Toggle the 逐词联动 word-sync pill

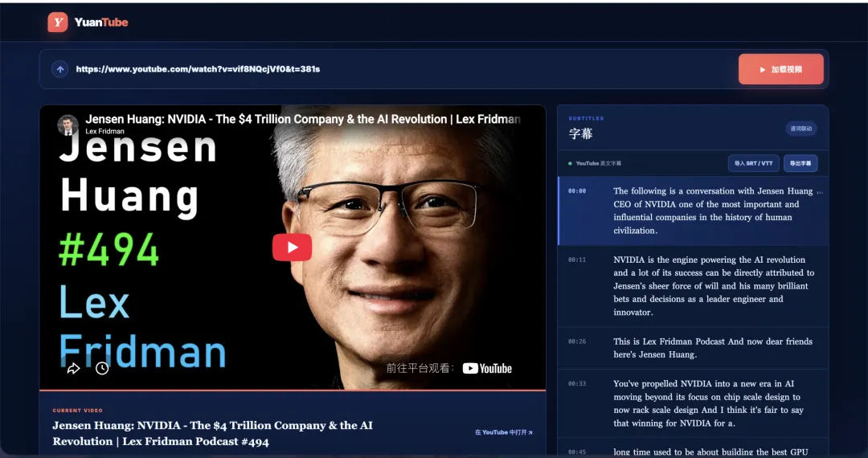pos(801,129)
